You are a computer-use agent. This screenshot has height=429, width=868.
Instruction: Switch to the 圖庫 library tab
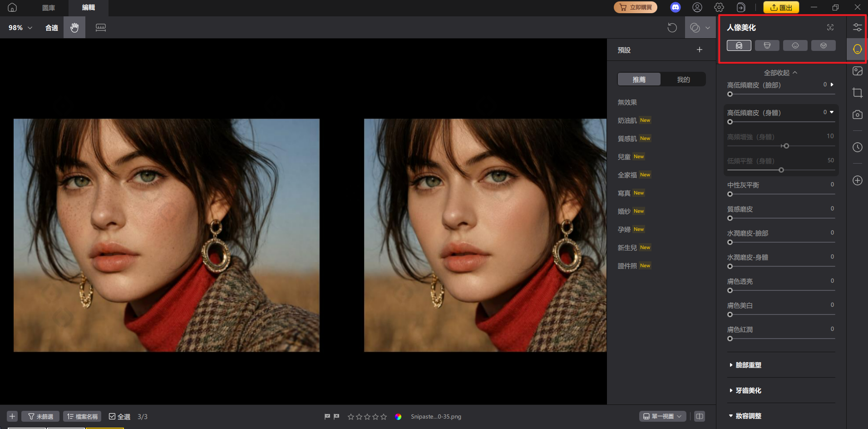coord(49,8)
